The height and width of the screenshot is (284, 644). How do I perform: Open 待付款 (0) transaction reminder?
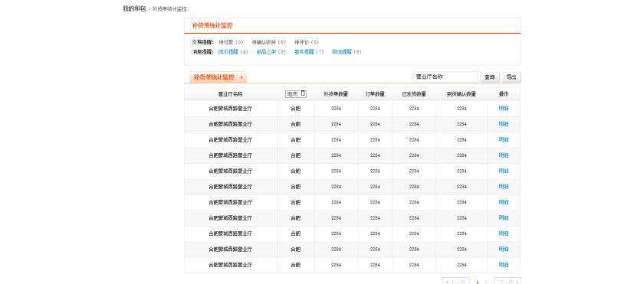231,42
